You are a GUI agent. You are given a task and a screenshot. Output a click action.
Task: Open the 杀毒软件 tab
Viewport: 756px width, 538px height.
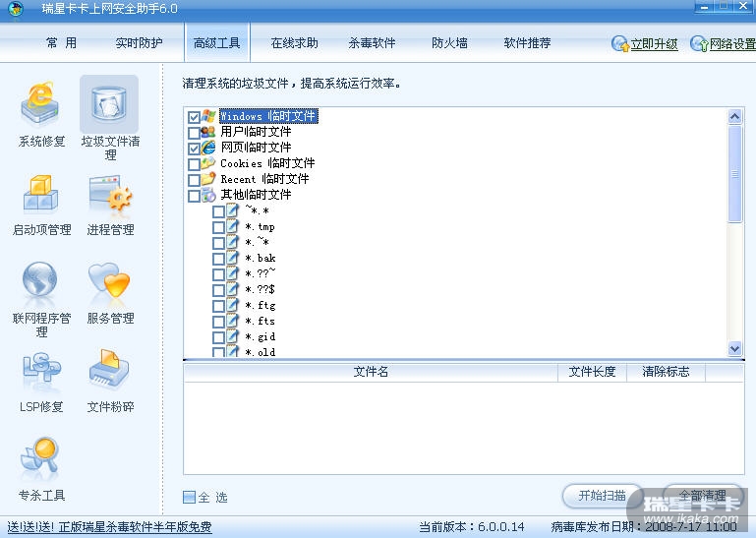(373, 43)
